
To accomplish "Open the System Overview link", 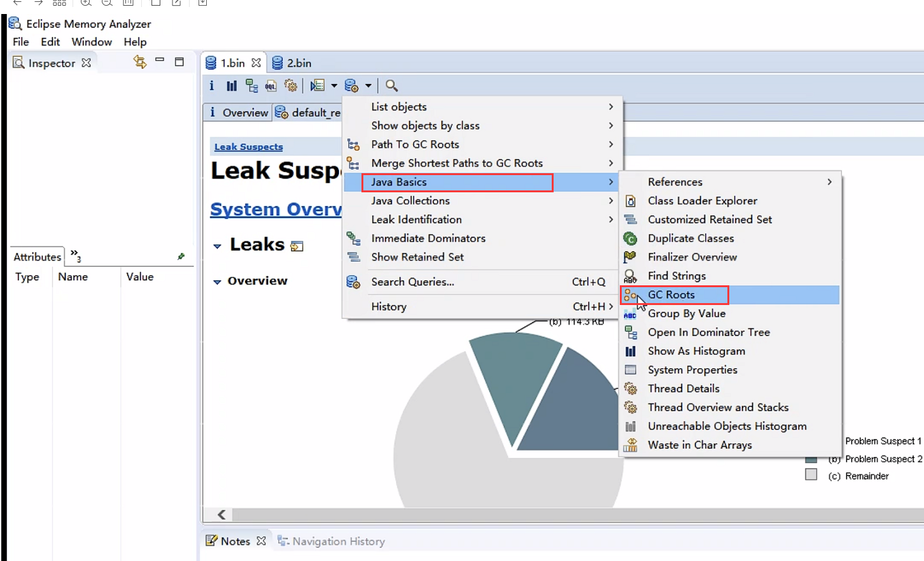I will (276, 209).
